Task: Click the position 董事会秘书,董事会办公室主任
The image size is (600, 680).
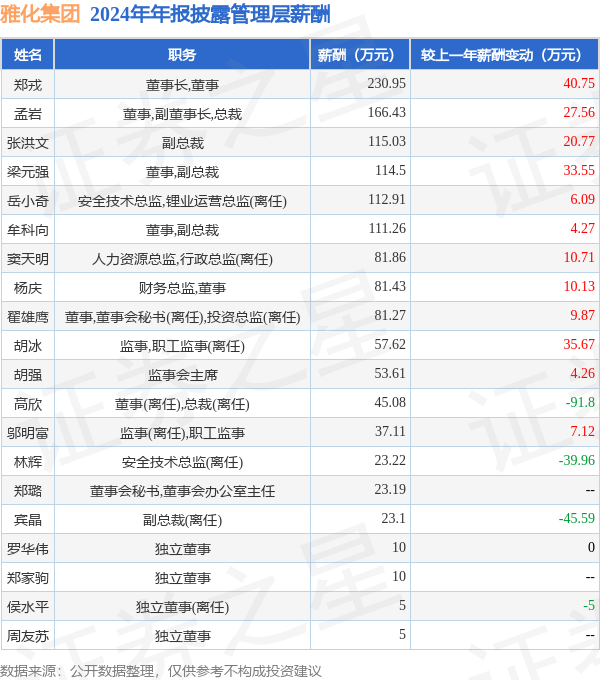Action: [x=182, y=491]
